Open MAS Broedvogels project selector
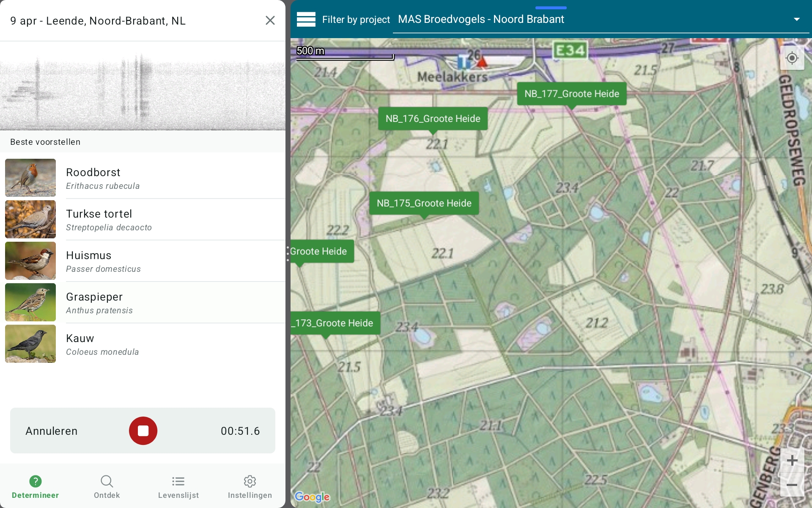The width and height of the screenshot is (812, 508). point(481,19)
